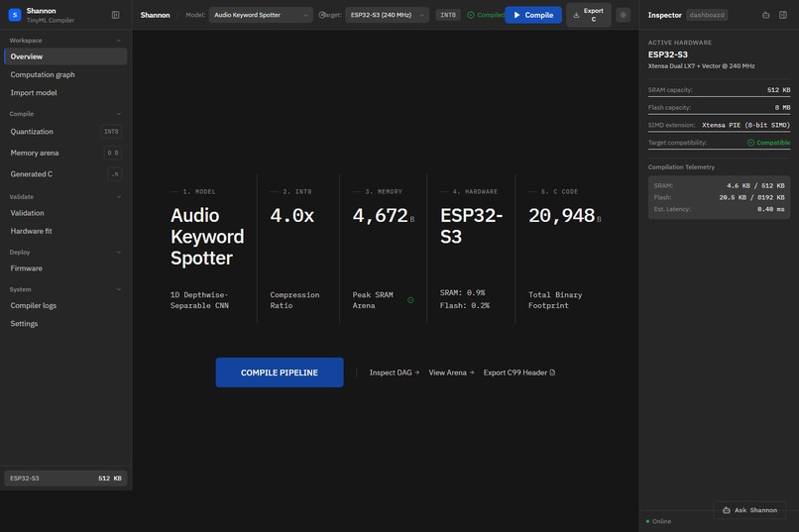Click the Shannon logo icon

pyautogui.click(x=15, y=15)
